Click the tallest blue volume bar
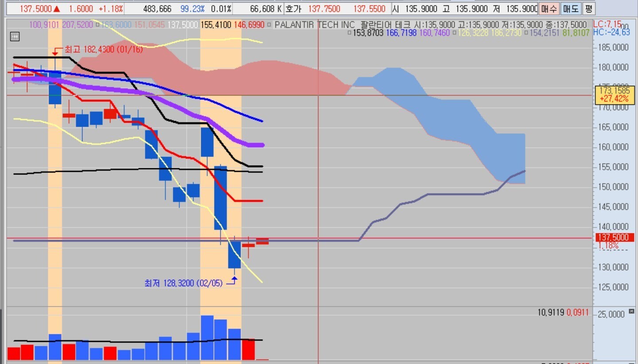 pyautogui.click(x=207, y=337)
